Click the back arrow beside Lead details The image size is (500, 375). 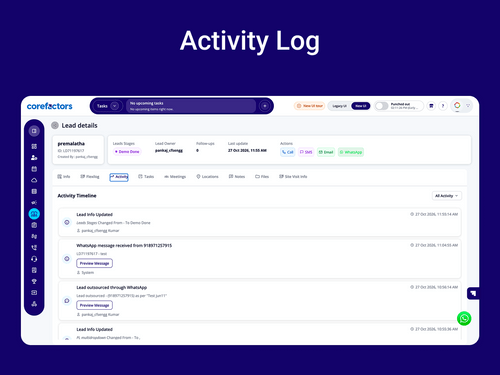tap(55, 125)
